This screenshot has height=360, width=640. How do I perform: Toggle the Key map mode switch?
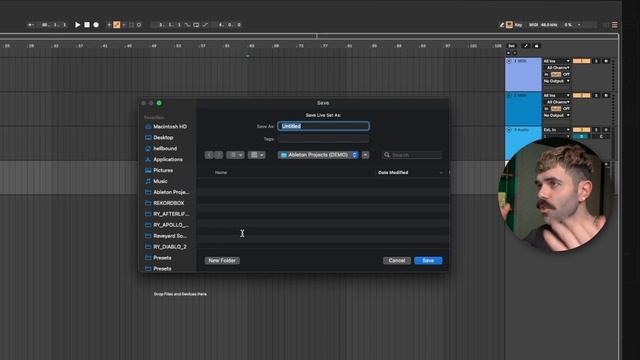click(x=518, y=25)
